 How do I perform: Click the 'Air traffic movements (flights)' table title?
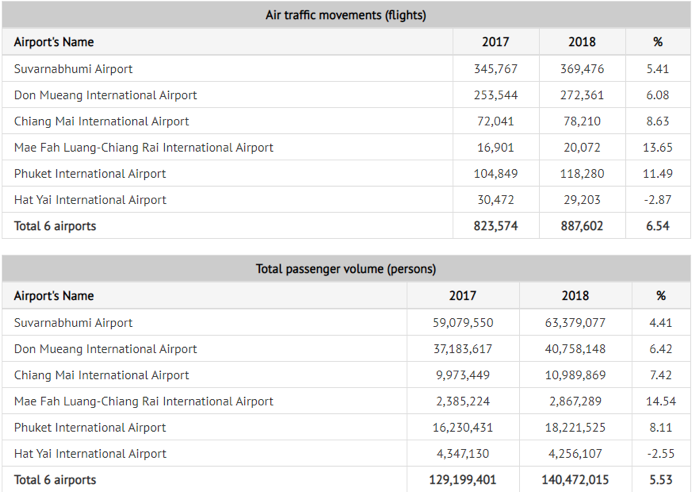click(345, 15)
